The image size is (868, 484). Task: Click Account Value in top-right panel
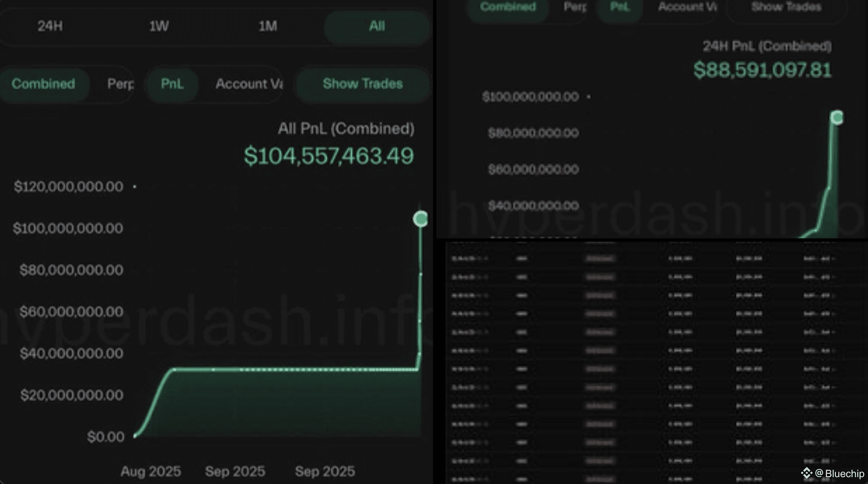tap(687, 7)
